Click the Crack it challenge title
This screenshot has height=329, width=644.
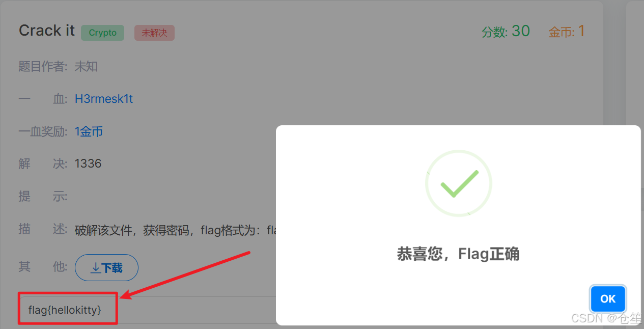(47, 31)
